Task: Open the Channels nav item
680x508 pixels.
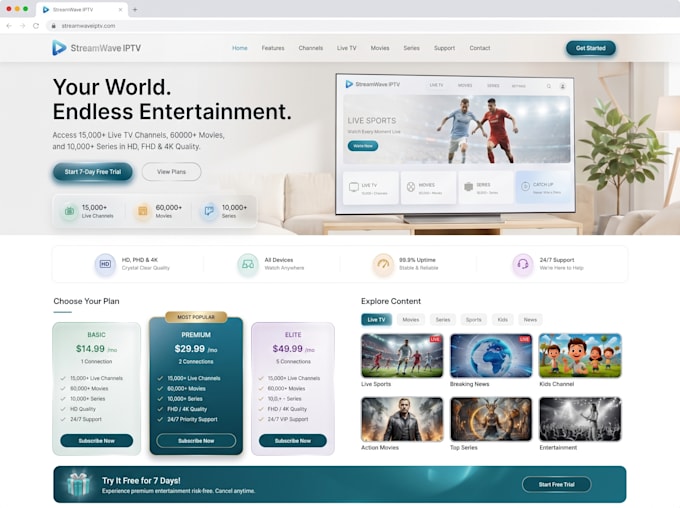Action: (x=311, y=48)
